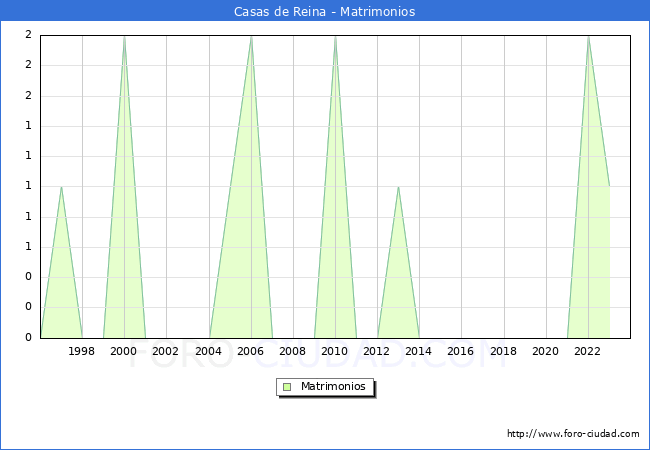Click the 2016 x-axis label
650x450 pixels.
[461, 351]
